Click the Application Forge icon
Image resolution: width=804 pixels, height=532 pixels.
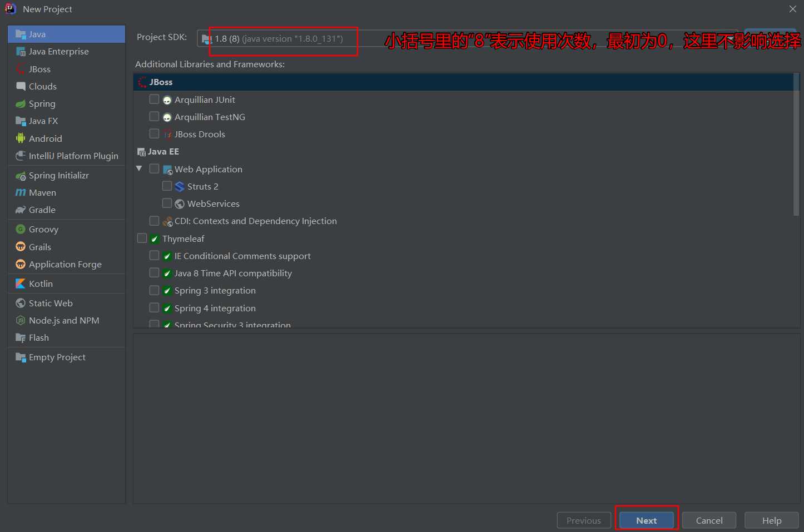(x=21, y=264)
